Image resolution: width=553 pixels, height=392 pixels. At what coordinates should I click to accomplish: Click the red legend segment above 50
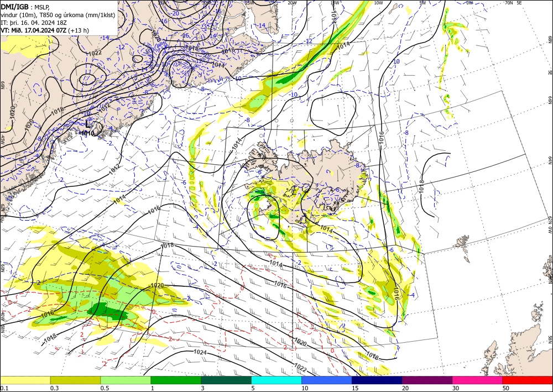coord(528,380)
